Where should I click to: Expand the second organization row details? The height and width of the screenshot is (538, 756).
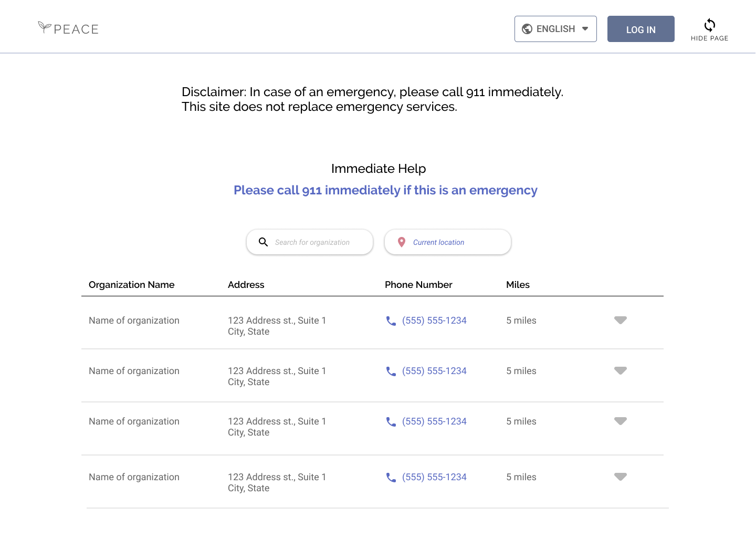pyautogui.click(x=621, y=371)
